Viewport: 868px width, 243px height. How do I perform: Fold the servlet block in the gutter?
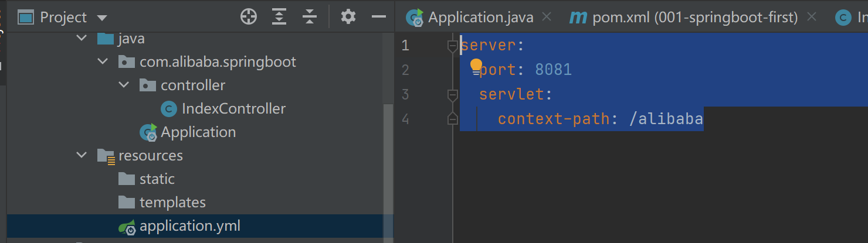(x=452, y=94)
